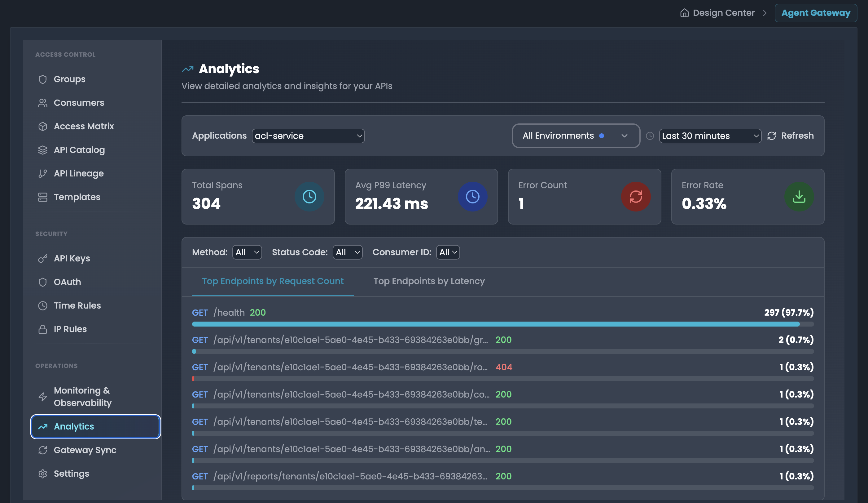Viewport: 868px width, 503px height.
Task: Switch to Top Endpoints by Latency tab
Action: pos(429,281)
